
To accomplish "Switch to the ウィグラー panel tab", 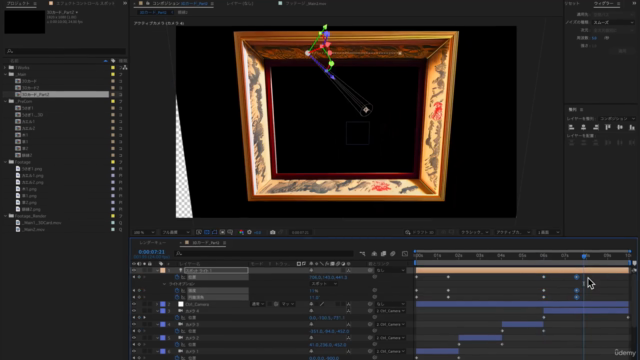I will click(603, 3).
